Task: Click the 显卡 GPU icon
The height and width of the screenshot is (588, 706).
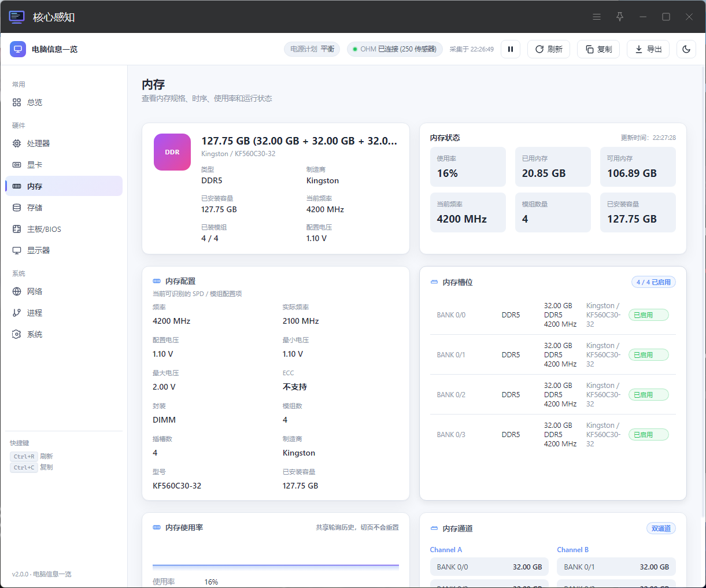Action: pyautogui.click(x=17, y=165)
